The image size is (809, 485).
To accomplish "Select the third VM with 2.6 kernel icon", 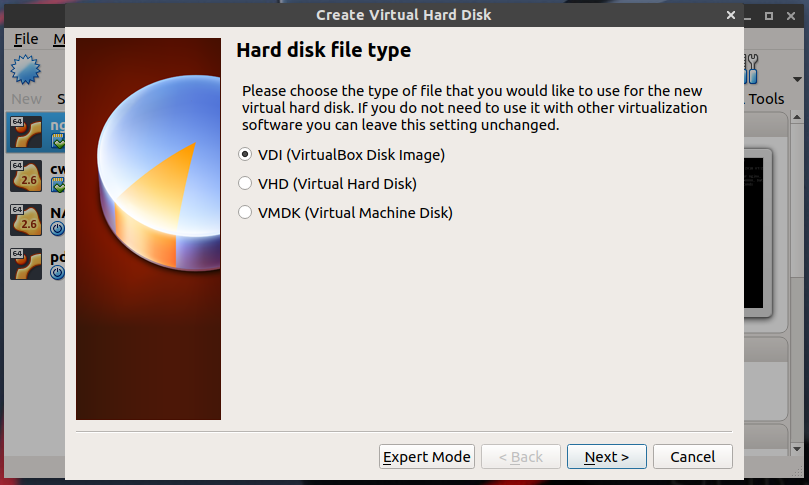I will pyautogui.click(x=24, y=221).
